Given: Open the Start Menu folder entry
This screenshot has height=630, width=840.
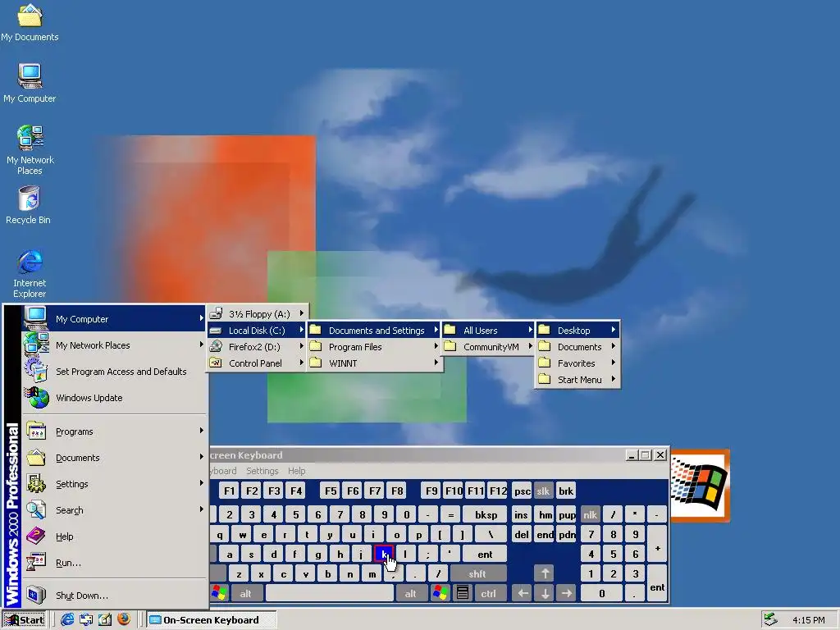Looking at the screenshot, I should tap(577, 379).
